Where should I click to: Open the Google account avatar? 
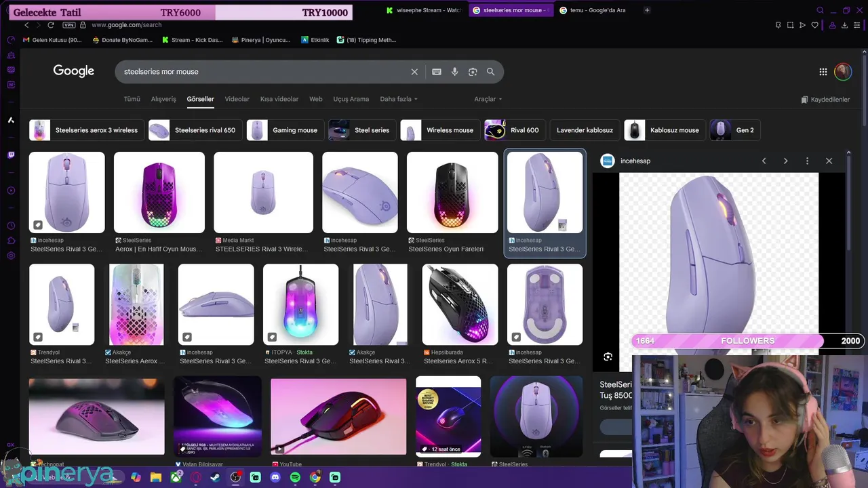(x=843, y=72)
